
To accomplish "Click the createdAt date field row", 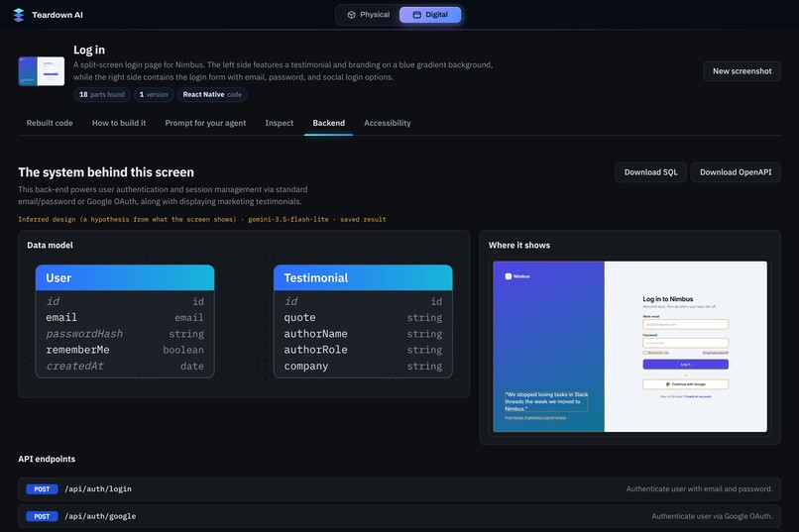I will coord(125,367).
